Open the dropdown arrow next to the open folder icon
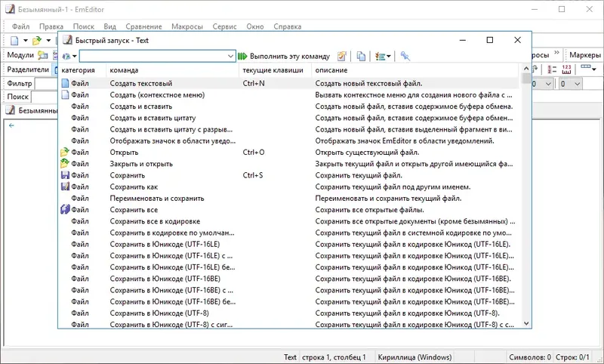Viewport: 604px width, 364px height. click(x=48, y=41)
